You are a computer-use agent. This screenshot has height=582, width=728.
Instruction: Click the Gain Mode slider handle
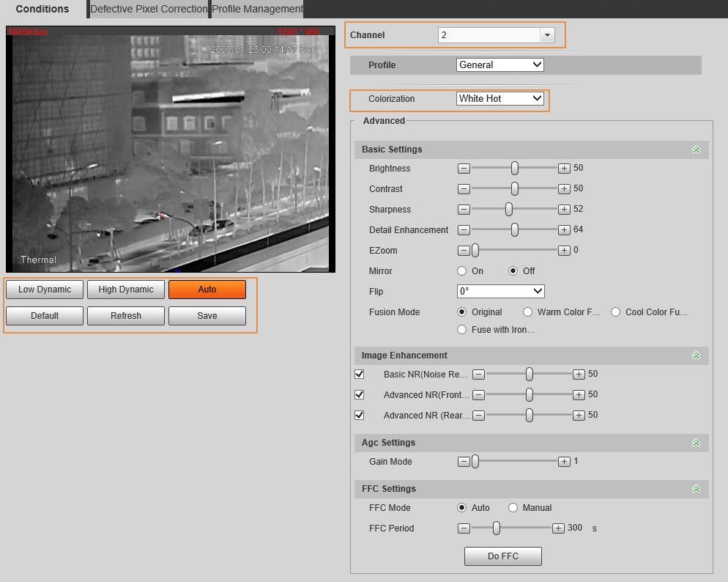tap(475, 461)
